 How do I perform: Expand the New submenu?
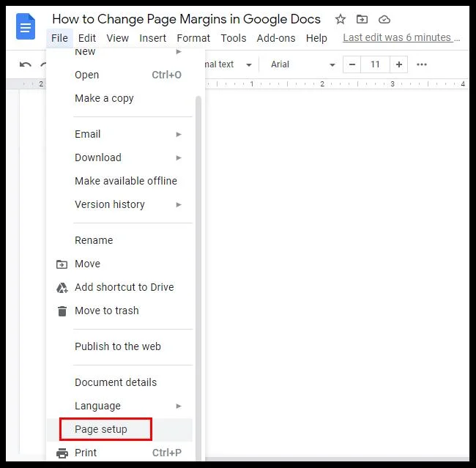click(121, 51)
